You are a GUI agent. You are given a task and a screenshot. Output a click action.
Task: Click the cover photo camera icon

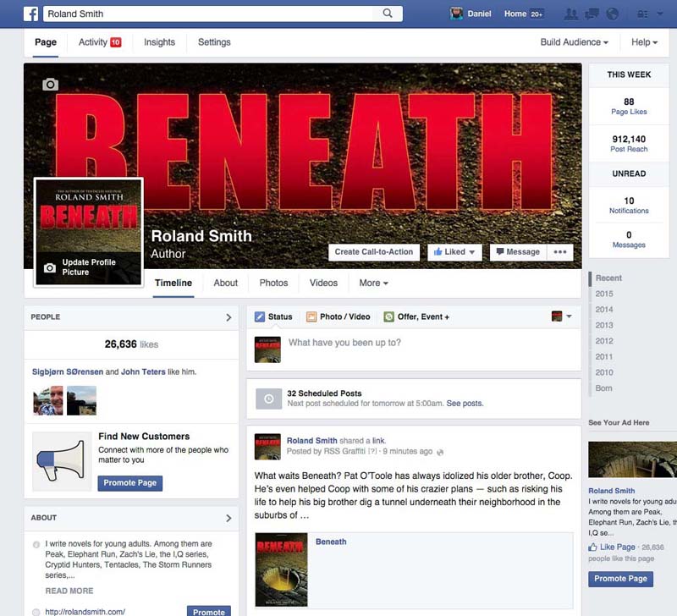[51, 84]
